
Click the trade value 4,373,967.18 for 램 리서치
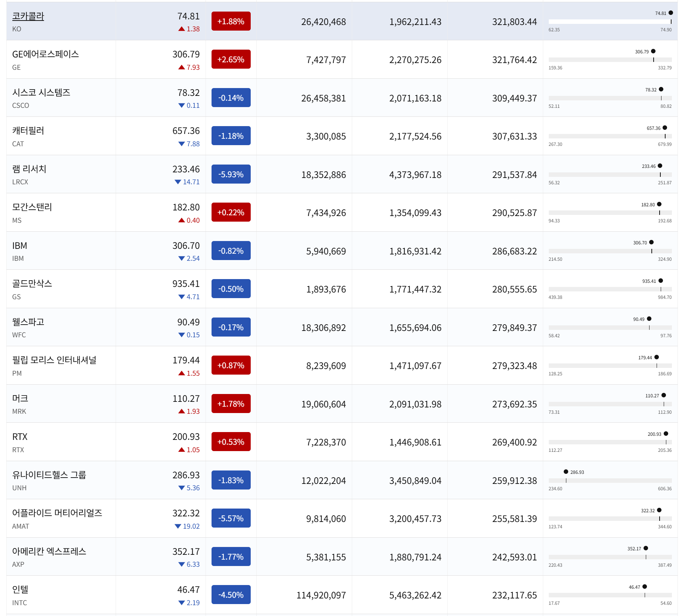tap(415, 175)
